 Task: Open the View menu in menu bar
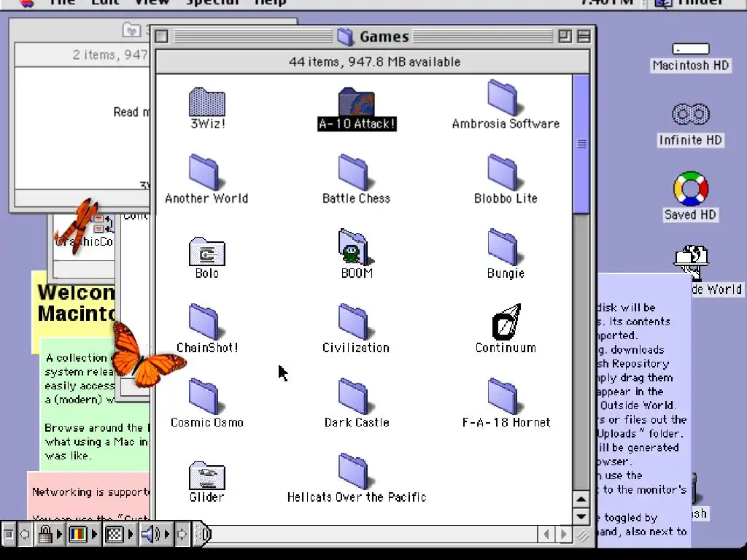(152, 3)
